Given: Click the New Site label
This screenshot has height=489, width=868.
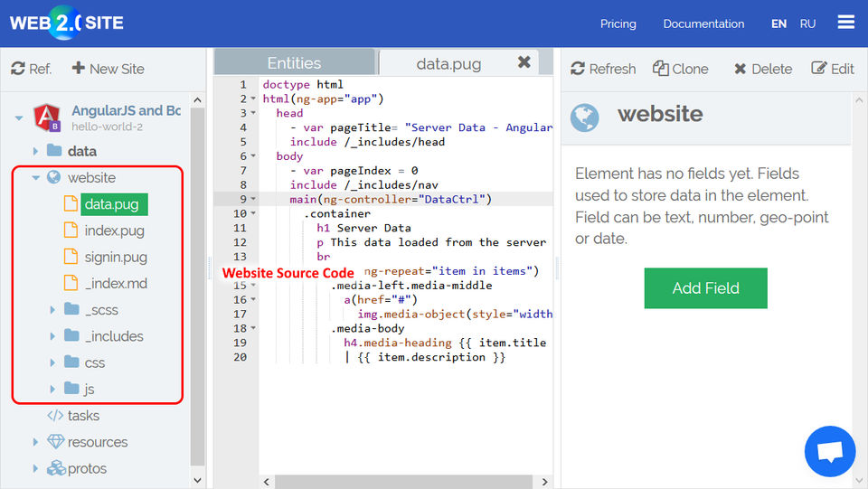Looking at the screenshot, I should pyautogui.click(x=117, y=69).
